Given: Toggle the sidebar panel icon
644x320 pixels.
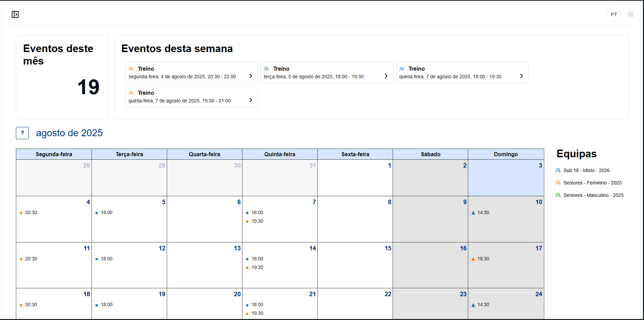Looking at the screenshot, I should tap(15, 14).
